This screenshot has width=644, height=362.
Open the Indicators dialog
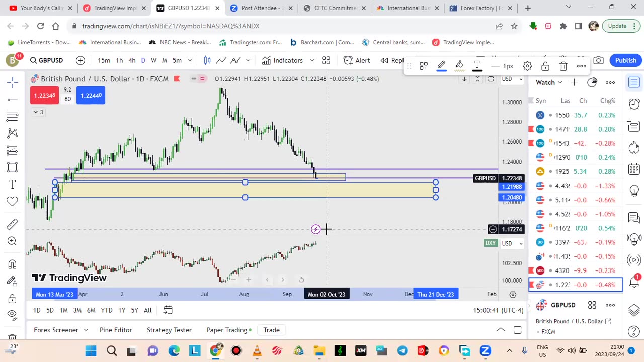tap(282, 60)
